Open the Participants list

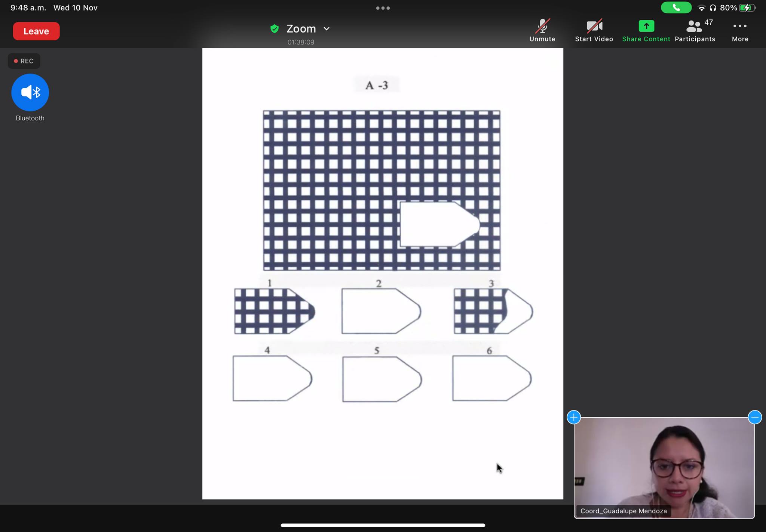[x=695, y=30]
